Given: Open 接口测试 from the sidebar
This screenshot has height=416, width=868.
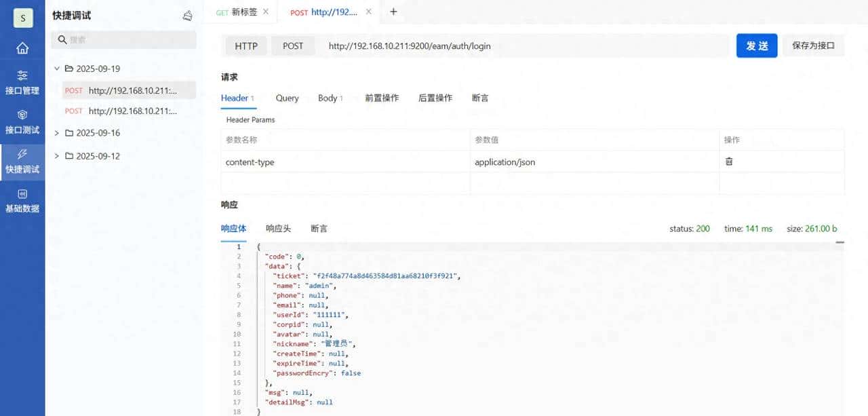Looking at the screenshot, I should pos(22,122).
